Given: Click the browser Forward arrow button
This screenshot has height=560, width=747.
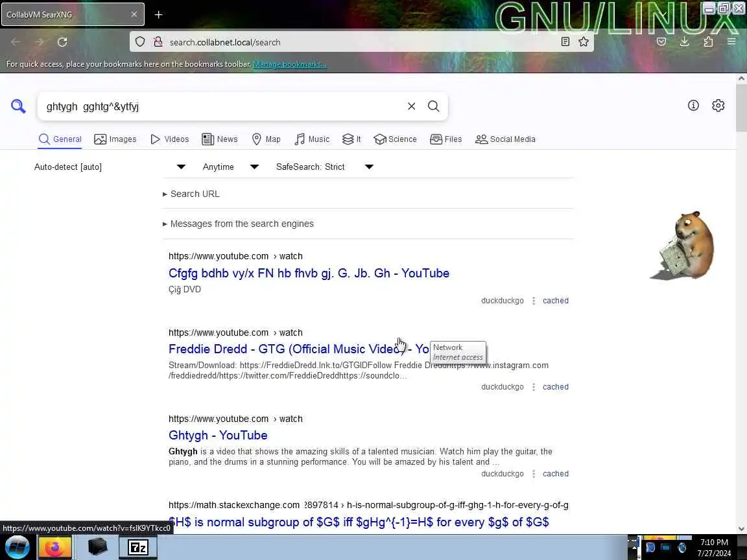Looking at the screenshot, I should tap(39, 42).
